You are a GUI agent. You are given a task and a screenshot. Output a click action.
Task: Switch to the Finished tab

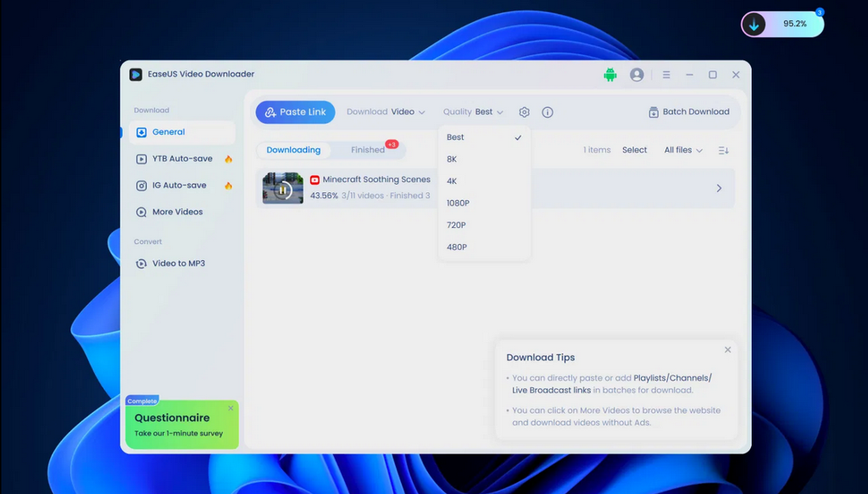point(368,150)
